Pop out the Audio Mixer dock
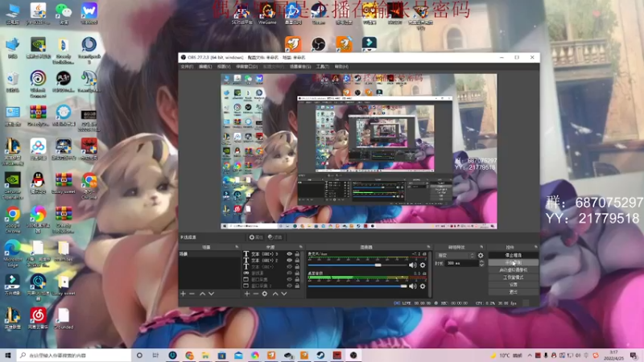Viewport: 644px width, 362px height. coord(428,247)
